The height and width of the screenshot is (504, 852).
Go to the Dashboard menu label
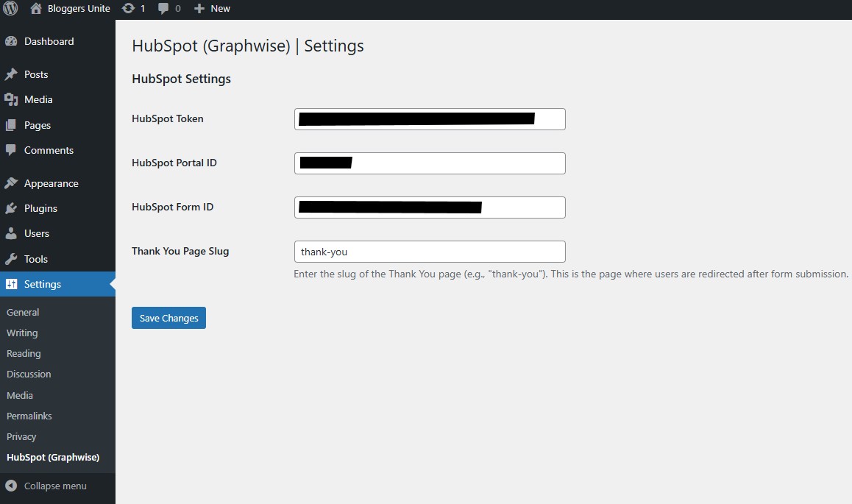[49, 41]
